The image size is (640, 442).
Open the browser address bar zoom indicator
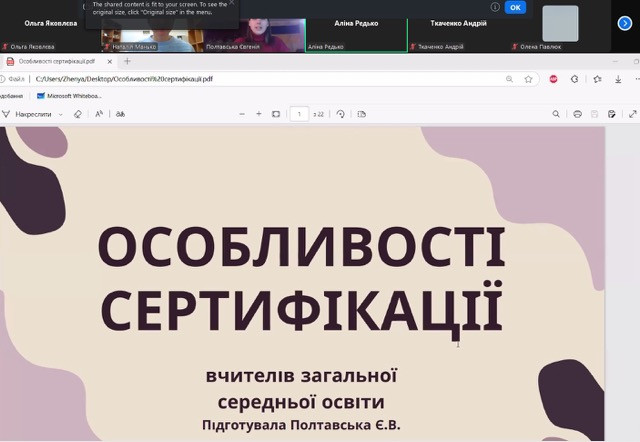click(510, 79)
